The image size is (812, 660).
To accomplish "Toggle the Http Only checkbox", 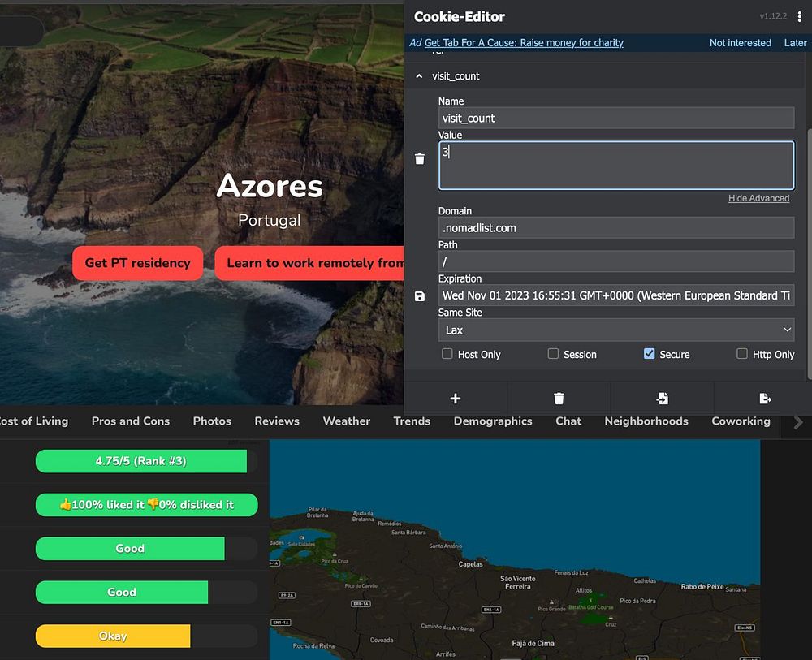I will [741, 354].
